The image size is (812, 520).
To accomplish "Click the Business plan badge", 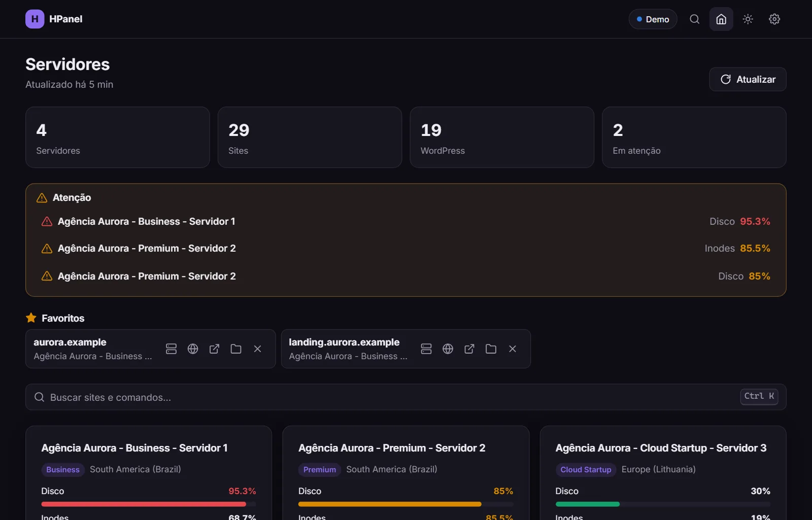I will [x=63, y=470].
